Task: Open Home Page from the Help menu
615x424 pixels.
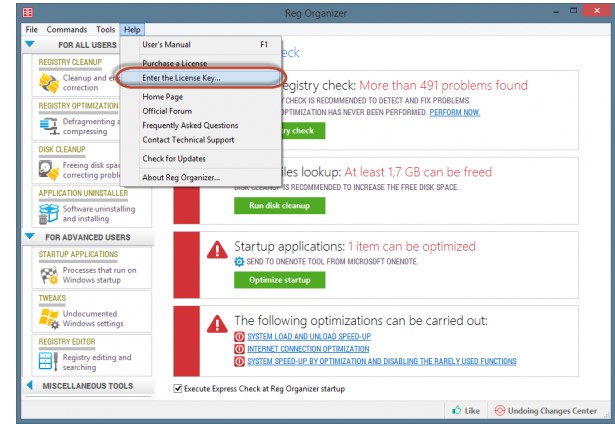Action: click(201, 96)
